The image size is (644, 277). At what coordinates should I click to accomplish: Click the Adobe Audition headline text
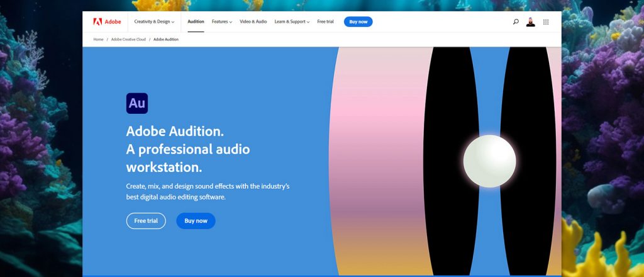(175, 132)
